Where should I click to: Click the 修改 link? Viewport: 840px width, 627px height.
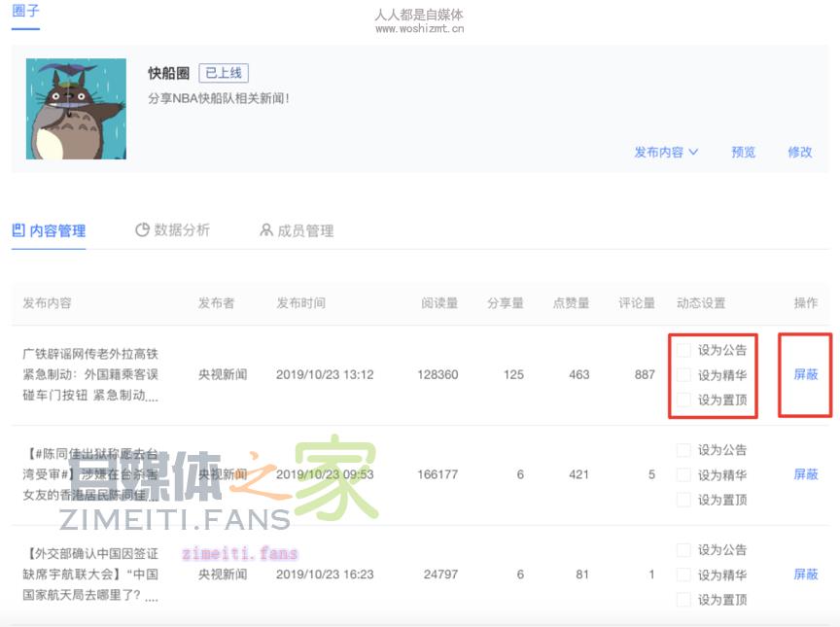pyautogui.click(x=800, y=153)
